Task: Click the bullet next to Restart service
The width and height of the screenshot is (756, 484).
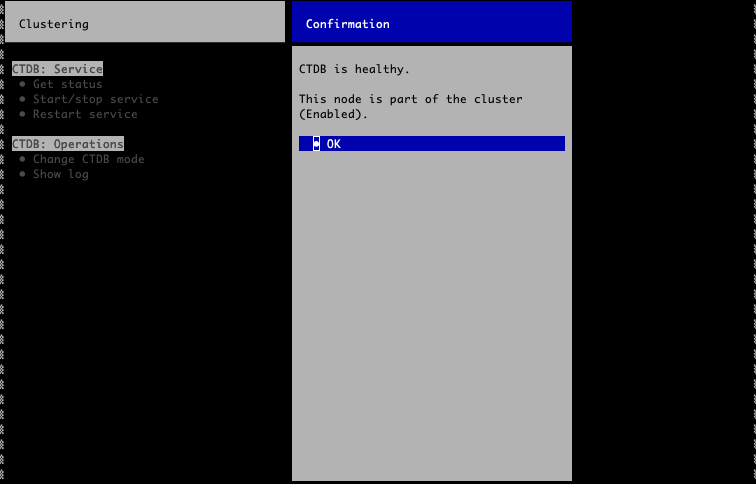Action: [23, 115]
